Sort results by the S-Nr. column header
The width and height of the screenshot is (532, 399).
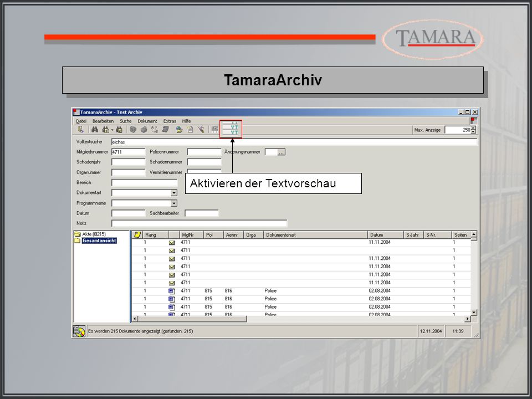coord(438,235)
